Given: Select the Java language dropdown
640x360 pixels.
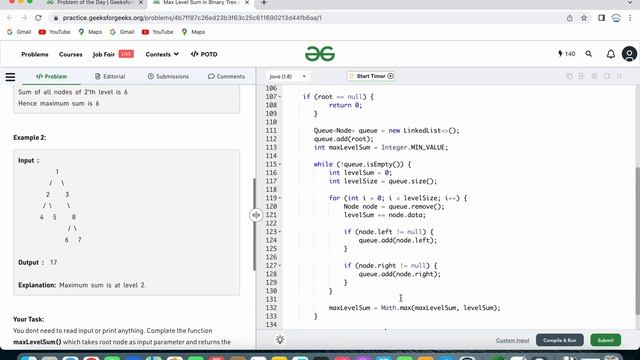Looking at the screenshot, I should pyautogui.click(x=287, y=76).
